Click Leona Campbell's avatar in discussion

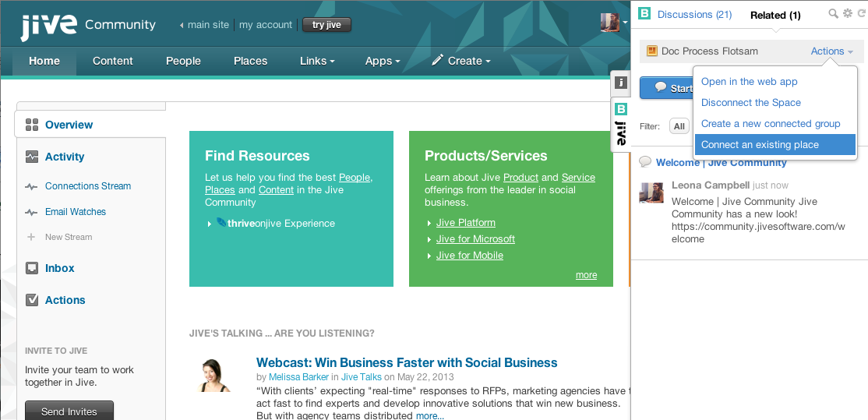coord(651,192)
